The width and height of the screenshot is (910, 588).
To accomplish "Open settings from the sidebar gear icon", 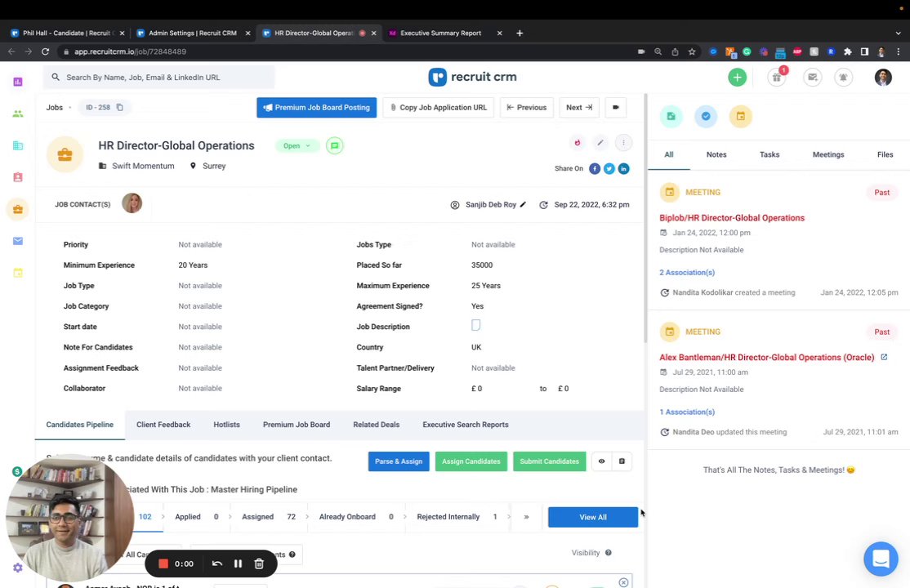I will [x=17, y=568].
